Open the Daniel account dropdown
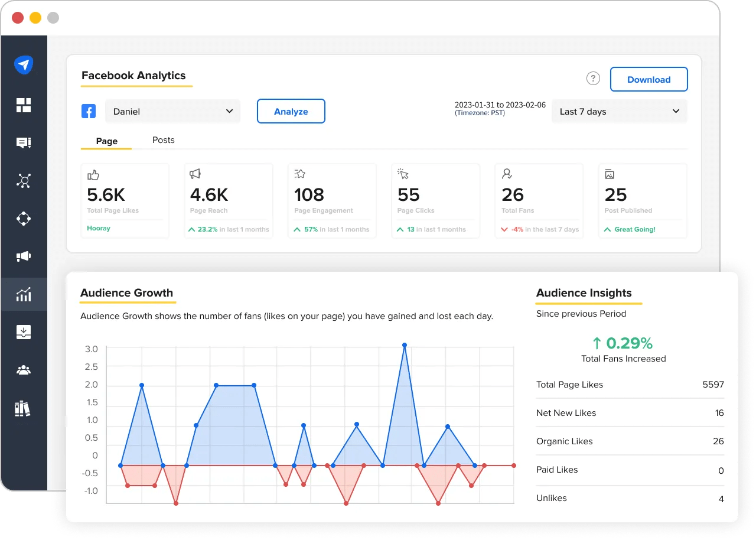756x540 pixels. coord(172,111)
